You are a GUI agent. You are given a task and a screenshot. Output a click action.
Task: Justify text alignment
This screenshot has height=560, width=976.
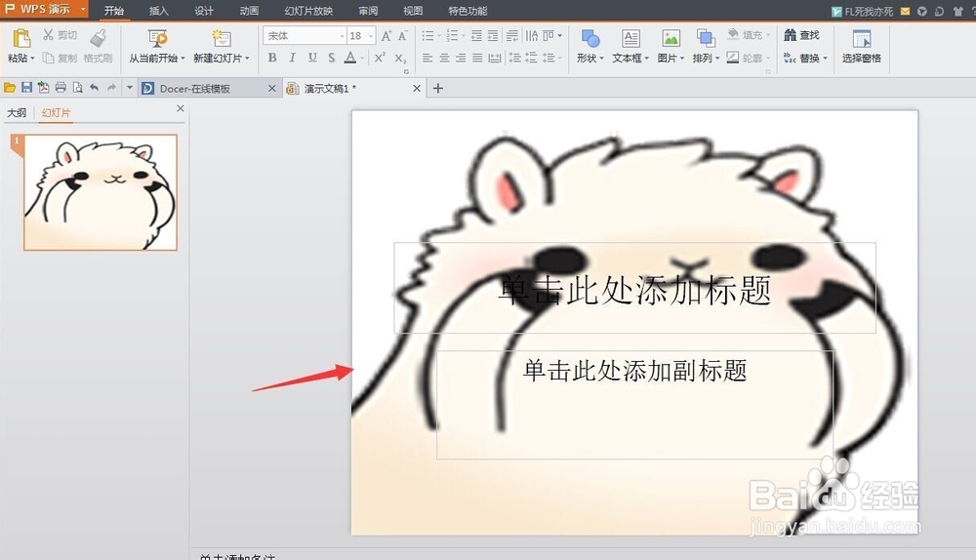pyautogui.click(x=477, y=58)
